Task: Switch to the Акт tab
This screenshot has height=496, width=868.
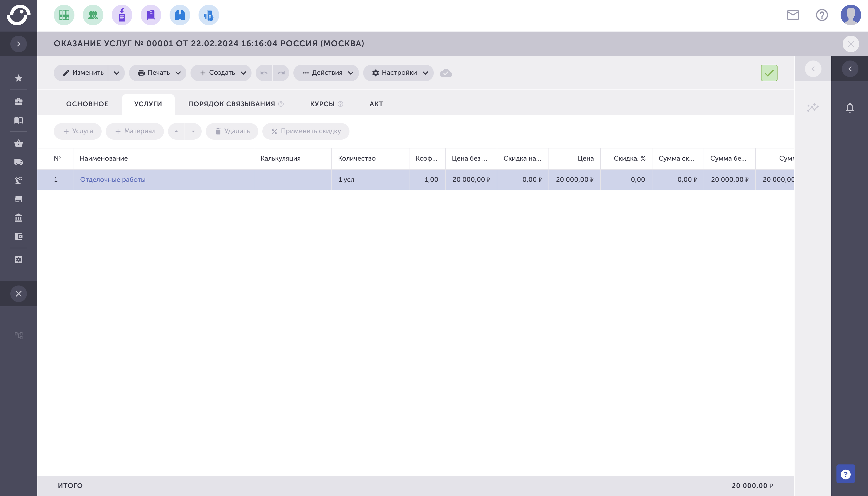Action: click(376, 104)
